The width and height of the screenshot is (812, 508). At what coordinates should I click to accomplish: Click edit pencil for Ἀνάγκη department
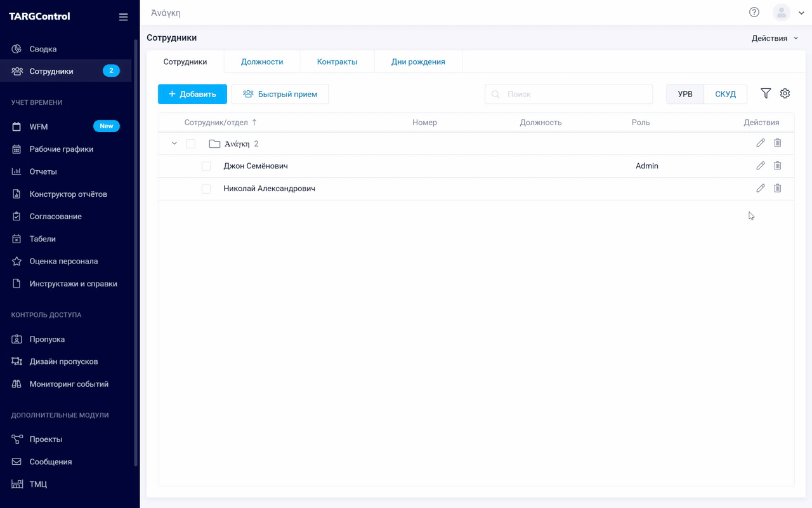pyautogui.click(x=760, y=144)
